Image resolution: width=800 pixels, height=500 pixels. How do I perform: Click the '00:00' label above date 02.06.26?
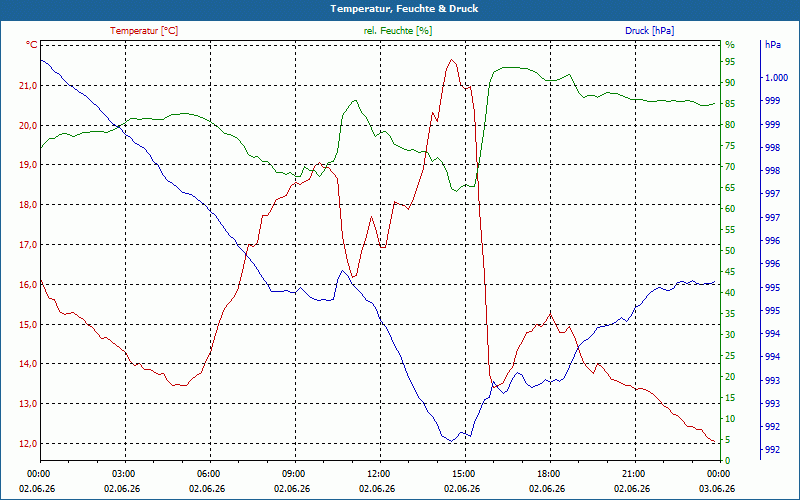[37, 474]
